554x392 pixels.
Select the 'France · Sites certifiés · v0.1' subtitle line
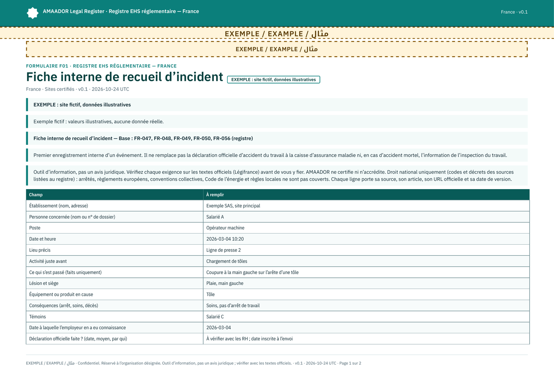point(78,89)
